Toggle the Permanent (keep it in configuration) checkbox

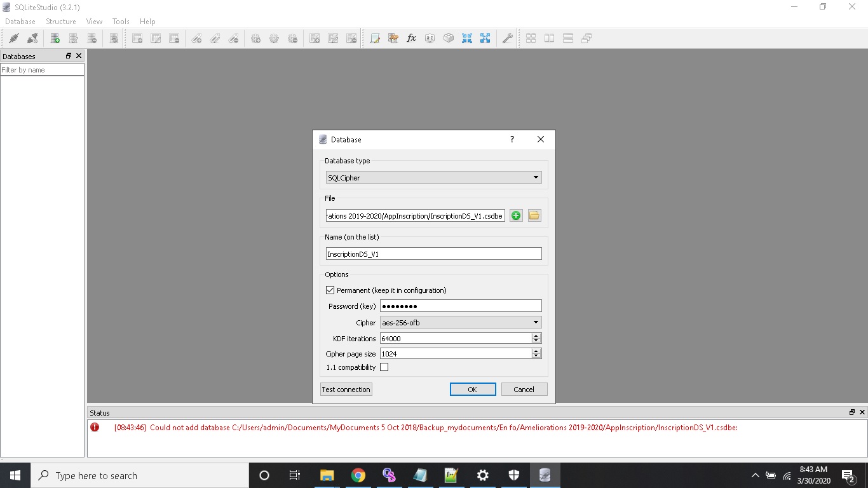coord(330,290)
